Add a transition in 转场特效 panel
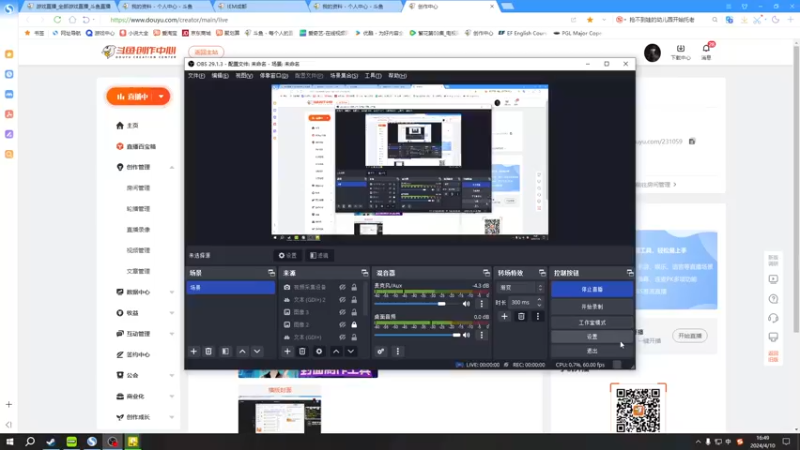 pyautogui.click(x=504, y=316)
